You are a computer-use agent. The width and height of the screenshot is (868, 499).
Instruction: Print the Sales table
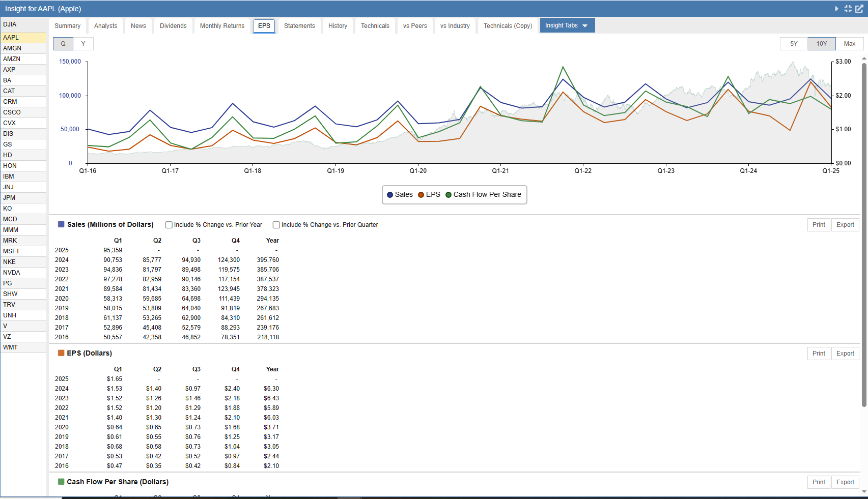point(819,225)
